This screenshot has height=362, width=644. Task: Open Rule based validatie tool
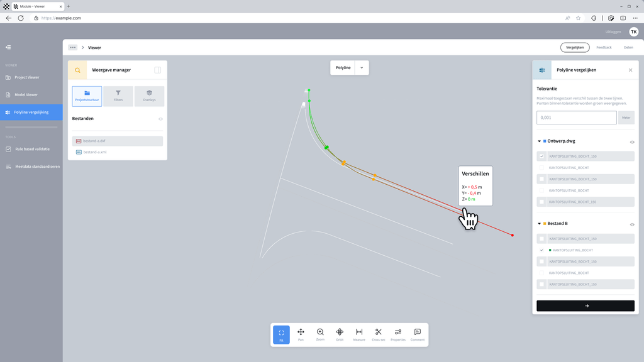[33, 149]
